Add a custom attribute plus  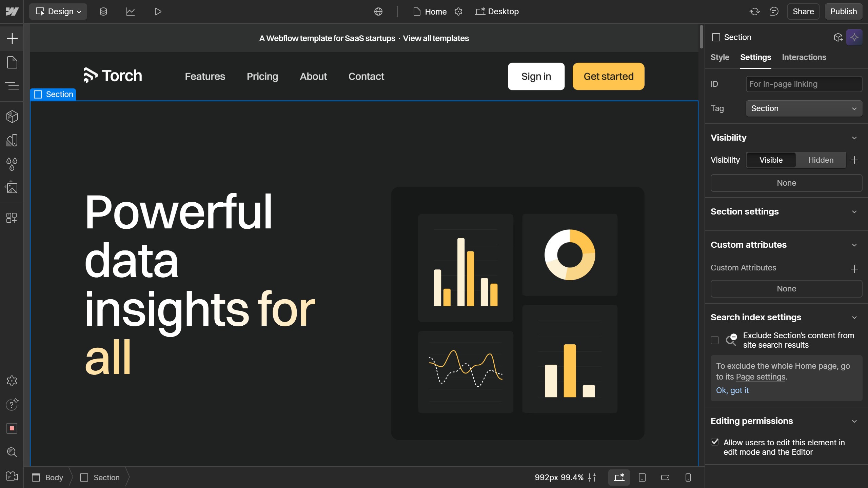click(x=854, y=269)
